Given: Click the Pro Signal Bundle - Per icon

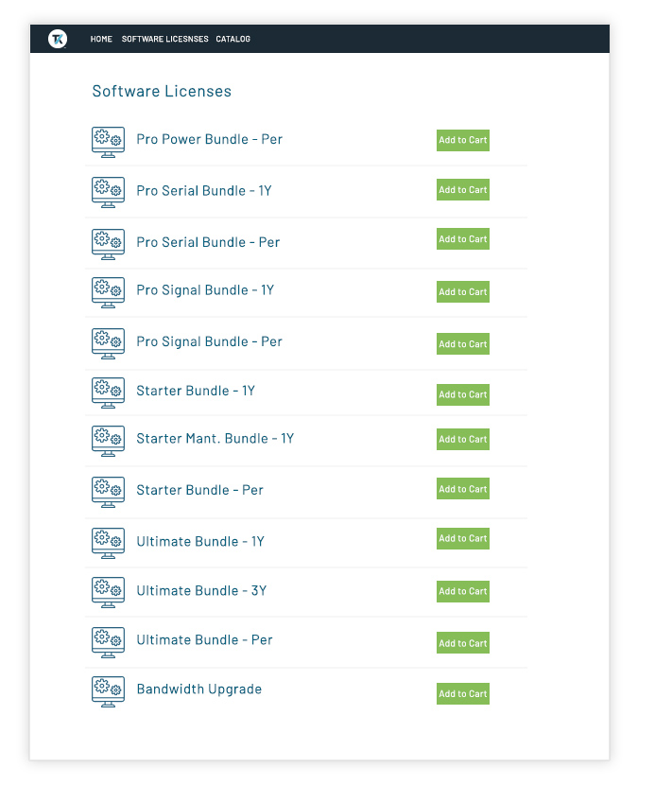Looking at the screenshot, I should [107, 343].
